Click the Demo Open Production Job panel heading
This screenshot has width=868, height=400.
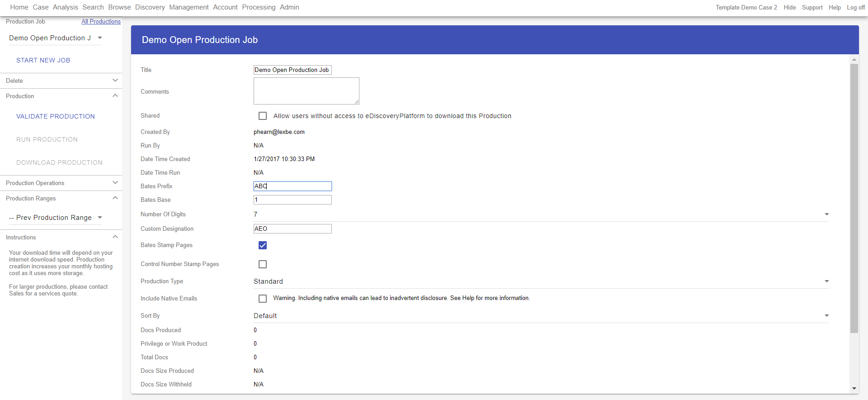[x=200, y=40]
